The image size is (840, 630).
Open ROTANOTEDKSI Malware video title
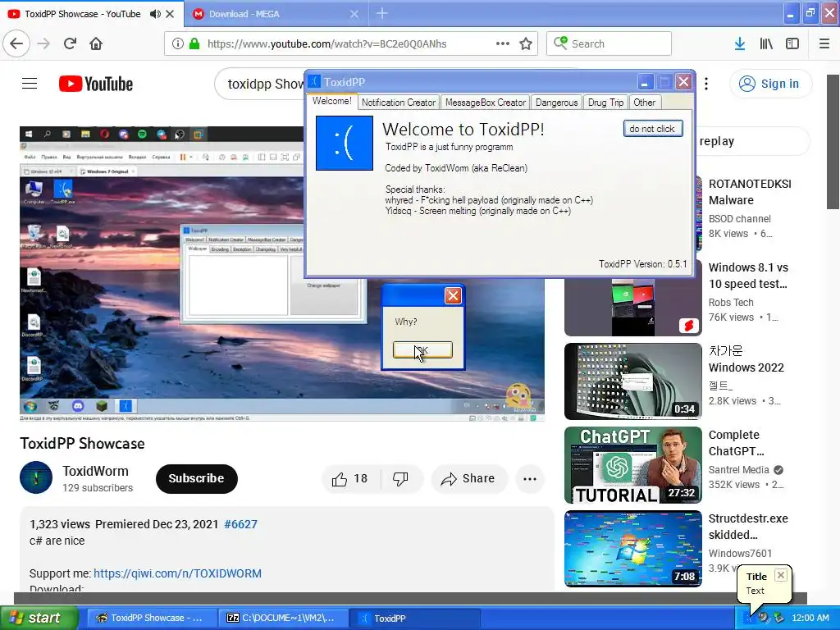[x=750, y=192]
